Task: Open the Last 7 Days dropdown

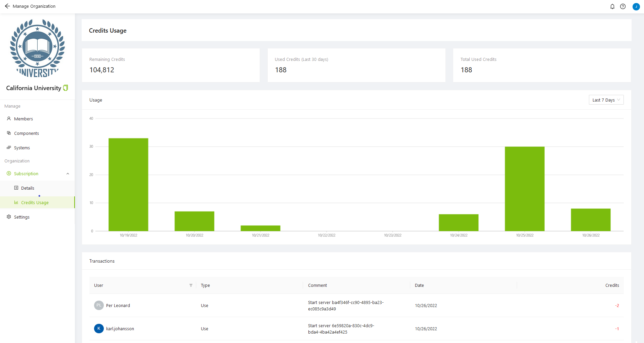Action: pos(606,100)
